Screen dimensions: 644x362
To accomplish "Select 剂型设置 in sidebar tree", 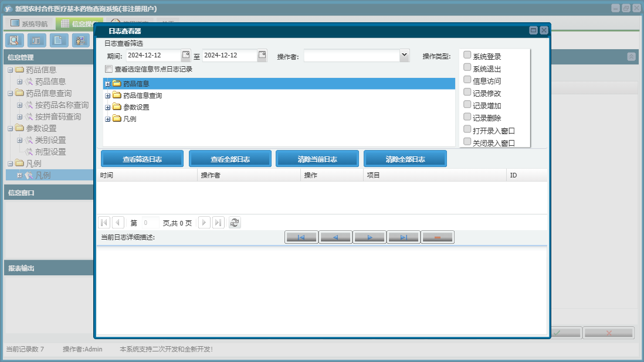I will click(50, 152).
